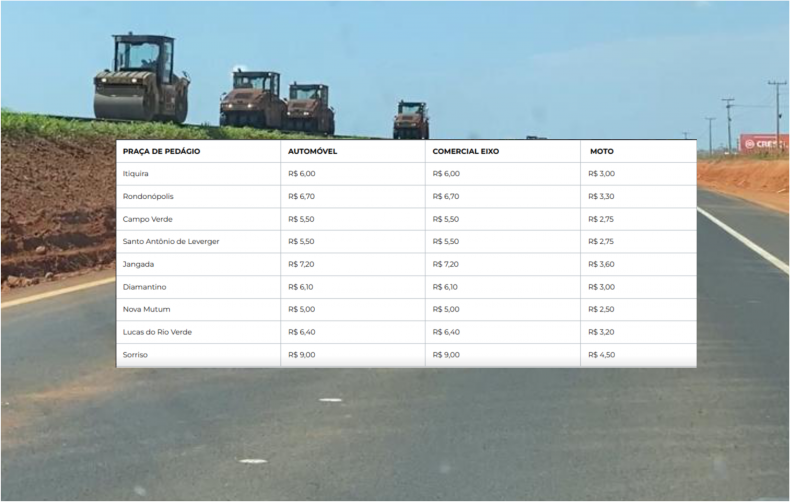Select the COMERCIAL EIXO column header
The width and height of the screenshot is (790, 502).
click(x=465, y=151)
